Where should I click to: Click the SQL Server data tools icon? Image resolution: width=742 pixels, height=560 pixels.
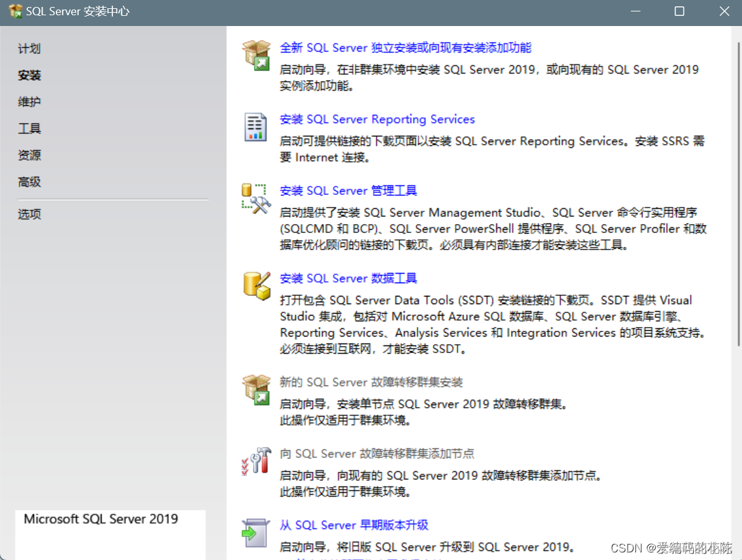click(257, 286)
